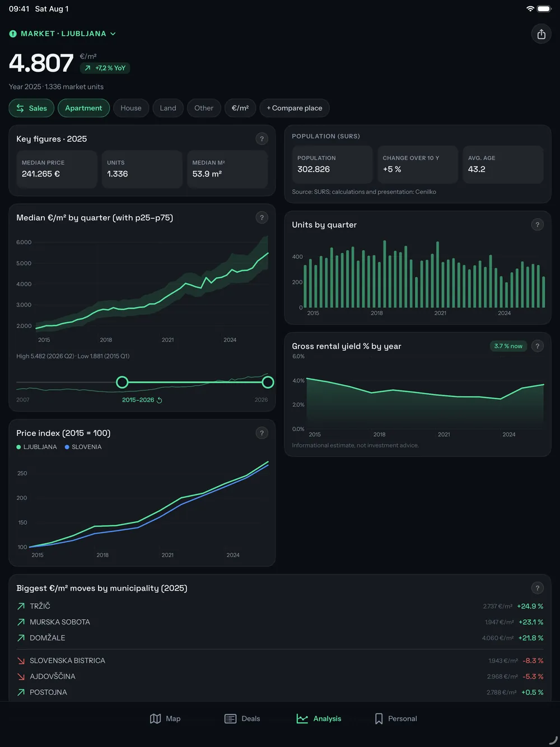Click the up arrow next to DOMŽALE
The image size is (560, 747).
pyautogui.click(x=21, y=638)
